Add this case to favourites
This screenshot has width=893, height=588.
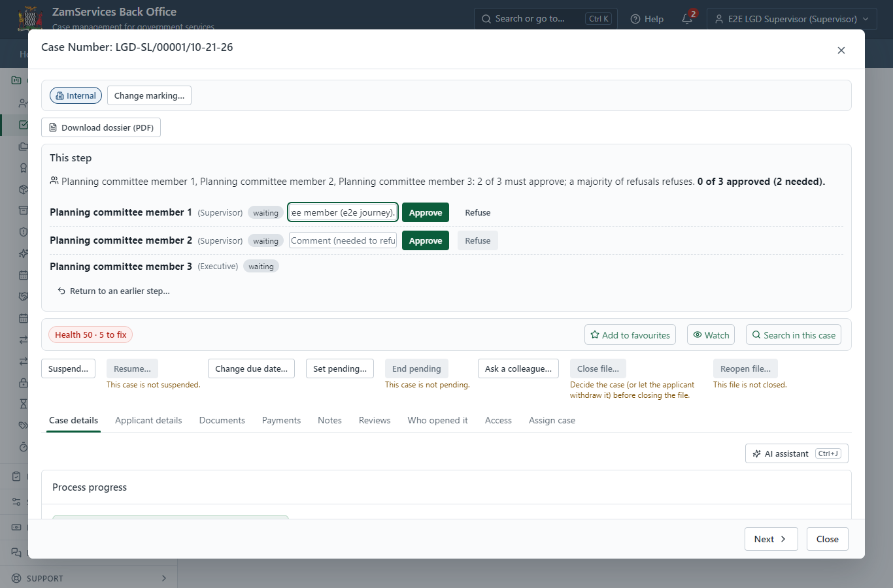(630, 335)
